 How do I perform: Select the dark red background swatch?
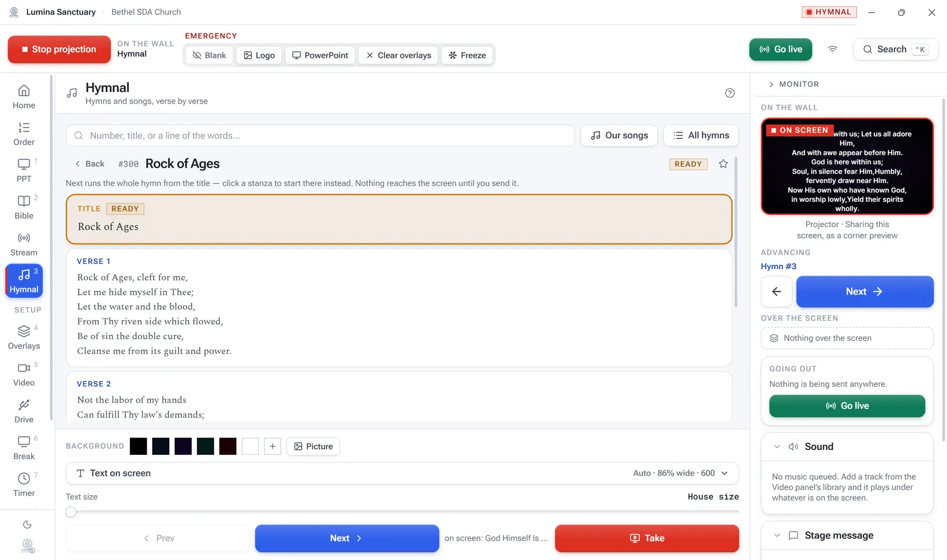coord(228,446)
